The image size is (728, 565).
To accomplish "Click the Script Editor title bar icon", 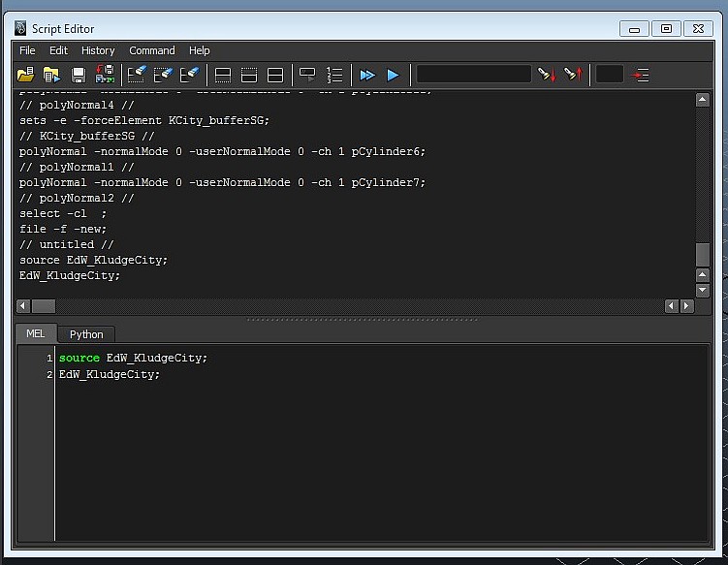I will 20,28.
